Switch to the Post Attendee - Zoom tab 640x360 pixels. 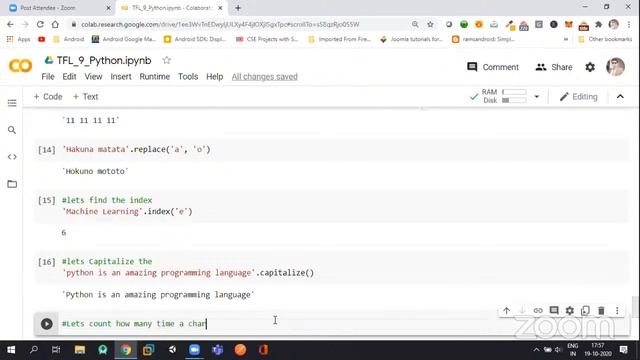pyautogui.click(x=60, y=8)
